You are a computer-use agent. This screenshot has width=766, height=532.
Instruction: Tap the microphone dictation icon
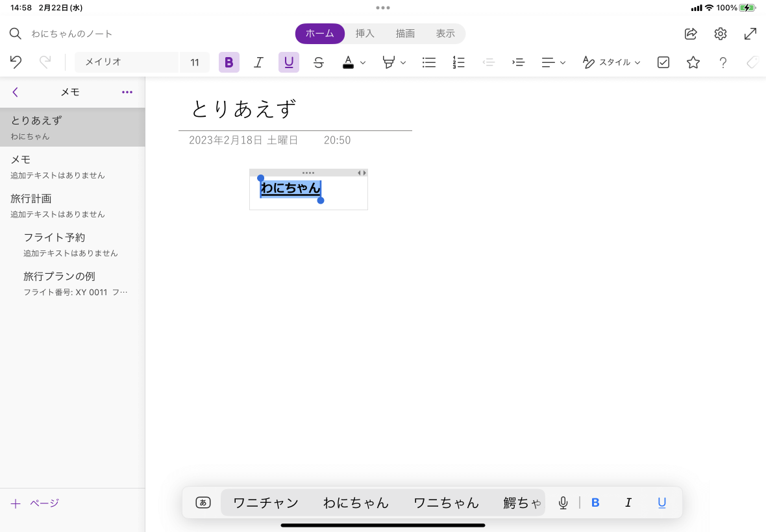tap(563, 503)
